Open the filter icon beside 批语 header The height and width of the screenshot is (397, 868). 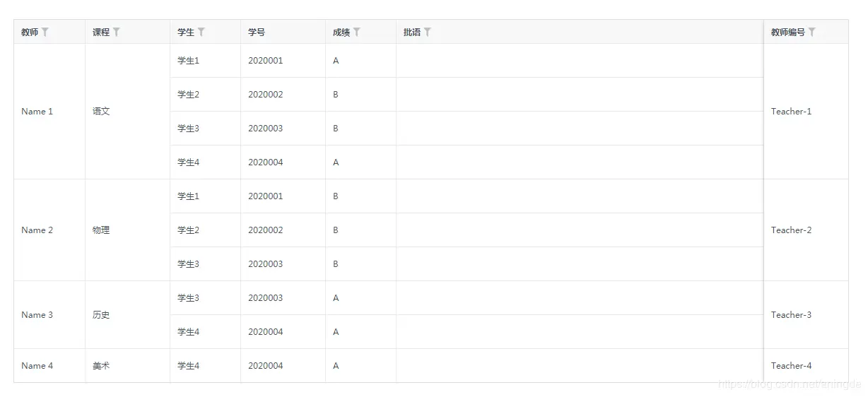pyautogui.click(x=428, y=32)
